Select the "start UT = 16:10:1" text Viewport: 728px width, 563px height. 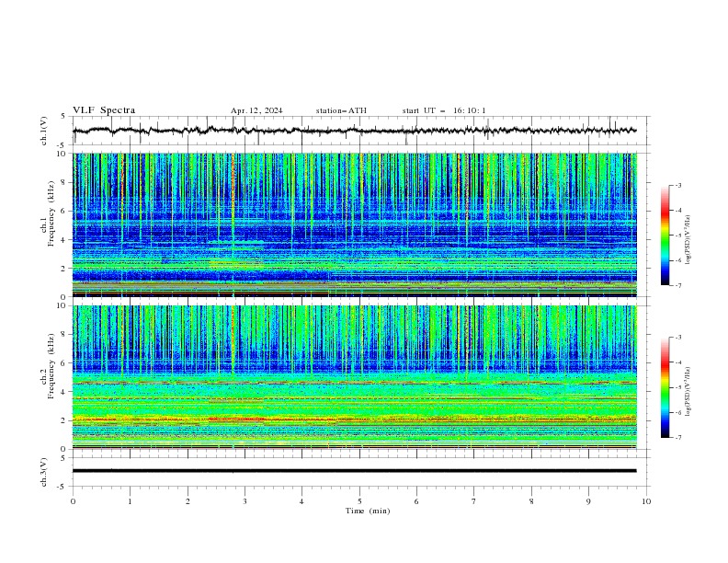444,110
